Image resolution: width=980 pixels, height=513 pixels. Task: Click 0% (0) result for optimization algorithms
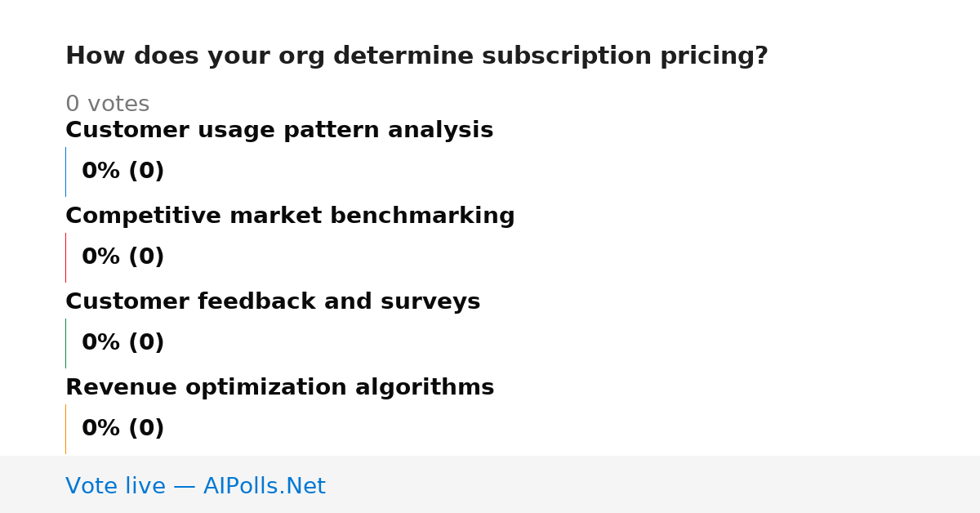click(122, 429)
